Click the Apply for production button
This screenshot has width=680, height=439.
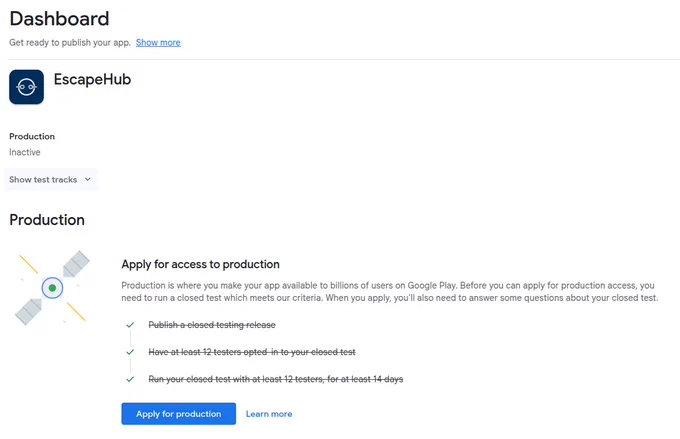(179, 414)
